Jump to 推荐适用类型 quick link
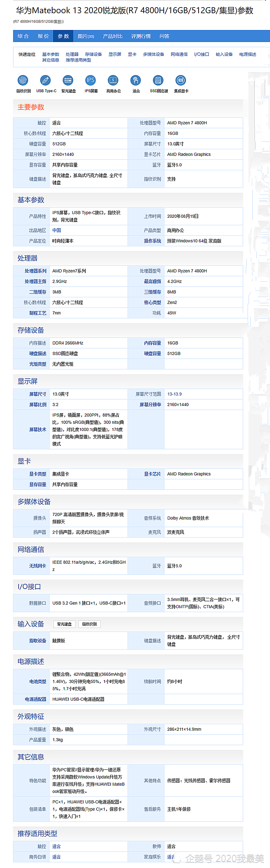Viewport: 270px width, 868px height. tap(78, 60)
